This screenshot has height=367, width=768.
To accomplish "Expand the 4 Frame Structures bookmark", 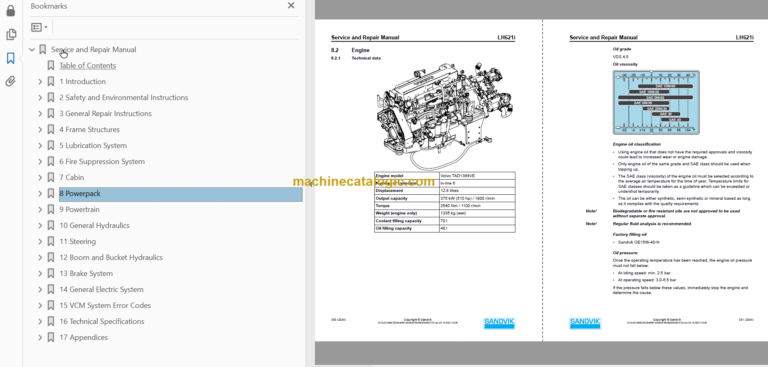I will [x=40, y=130].
